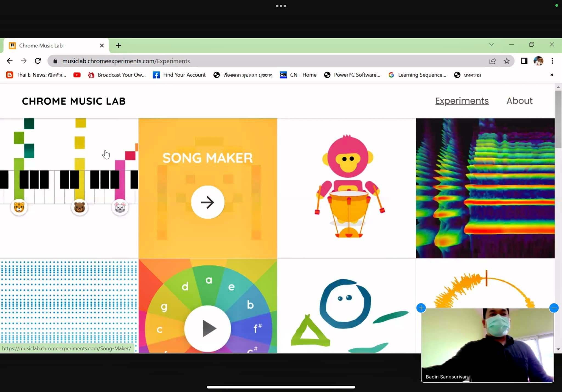Enlarge the video with the blue plus button
562x392 pixels.
(421, 308)
